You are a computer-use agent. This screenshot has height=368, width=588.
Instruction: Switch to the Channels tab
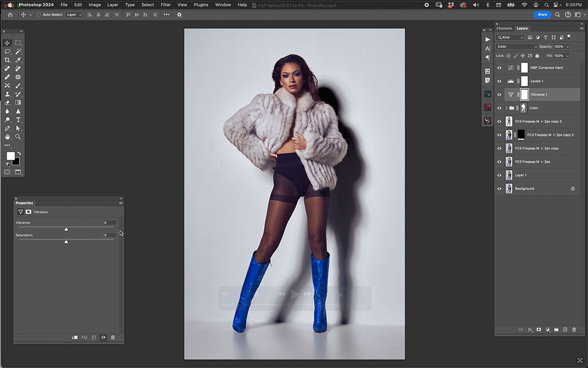click(x=505, y=28)
